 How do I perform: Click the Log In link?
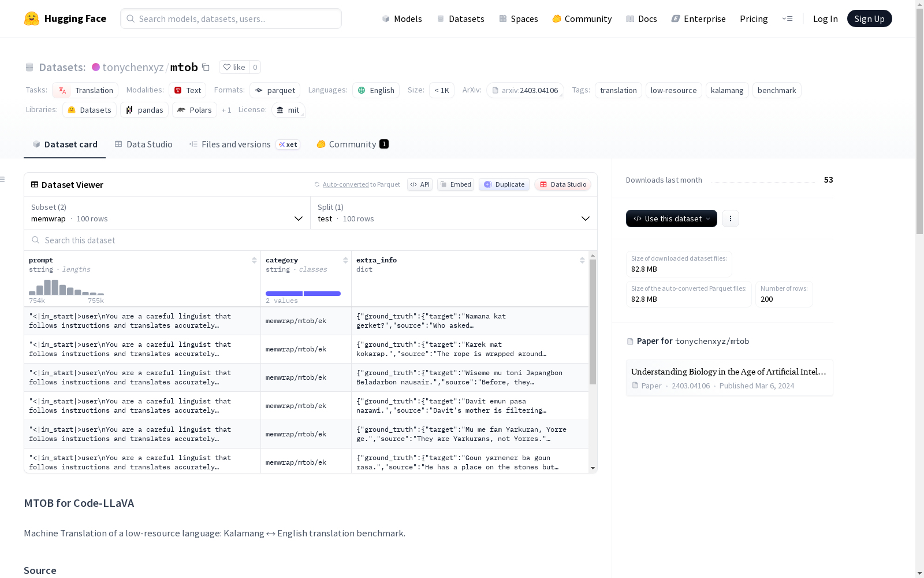click(825, 18)
